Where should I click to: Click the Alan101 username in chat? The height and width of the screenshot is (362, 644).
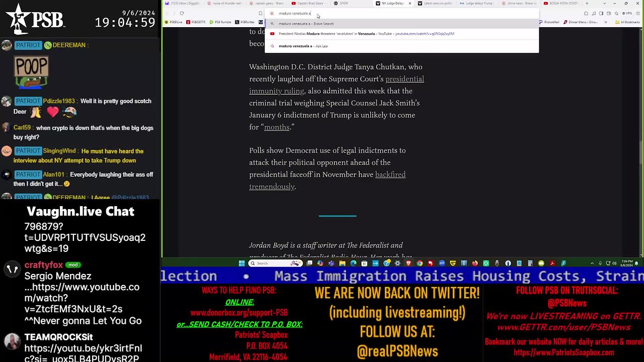click(x=53, y=174)
